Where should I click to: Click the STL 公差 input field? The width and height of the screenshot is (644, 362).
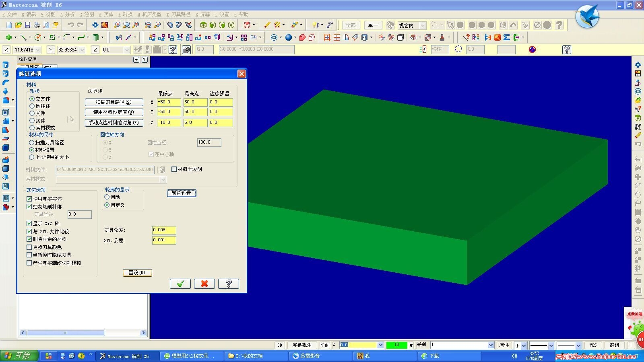point(164,240)
